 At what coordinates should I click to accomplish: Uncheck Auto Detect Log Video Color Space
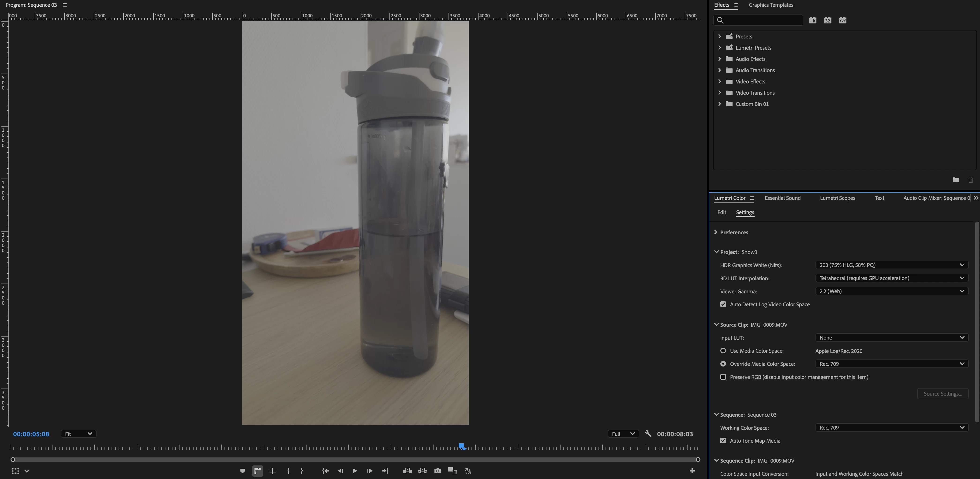723,304
